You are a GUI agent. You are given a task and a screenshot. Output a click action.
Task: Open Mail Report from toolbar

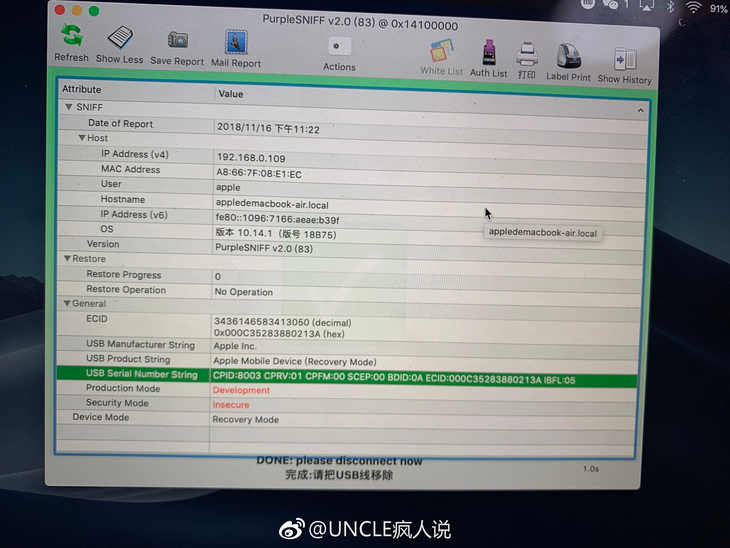click(x=236, y=43)
